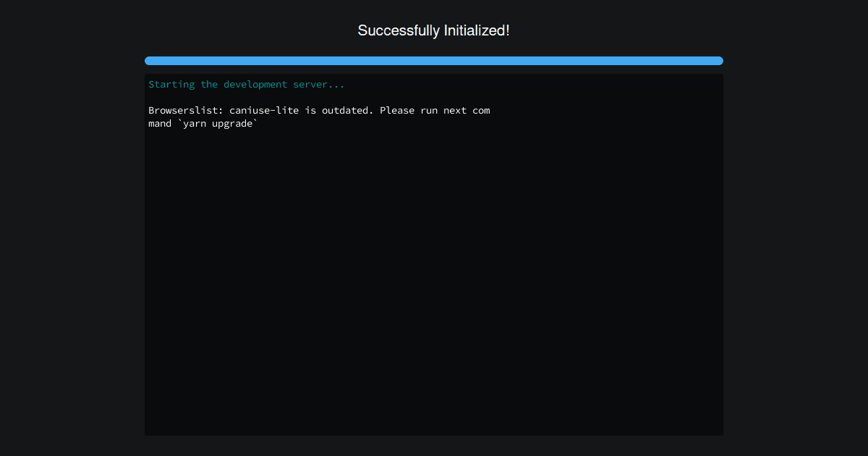868x456 pixels.
Task: Click the top edge of the console panel
Action: (x=434, y=74)
